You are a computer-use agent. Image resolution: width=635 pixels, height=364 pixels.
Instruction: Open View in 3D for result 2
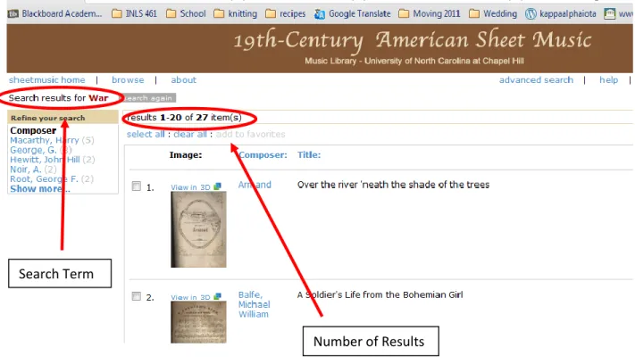coord(190,297)
